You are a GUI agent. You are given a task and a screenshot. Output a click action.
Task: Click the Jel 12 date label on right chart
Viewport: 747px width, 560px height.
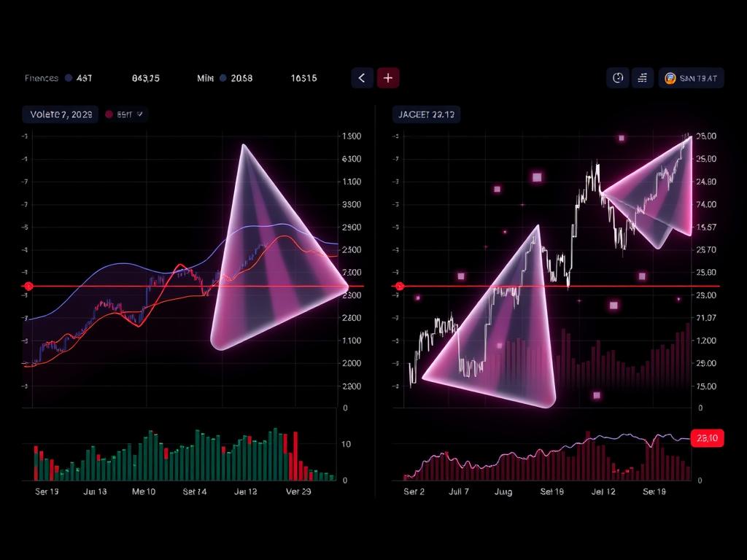click(x=603, y=491)
